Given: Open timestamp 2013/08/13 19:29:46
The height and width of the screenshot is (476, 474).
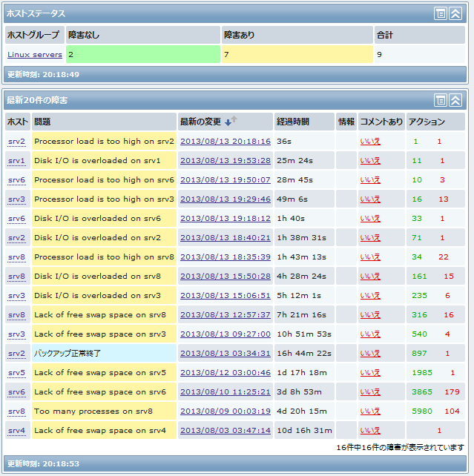Looking at the screenshot, I should 226,199.
